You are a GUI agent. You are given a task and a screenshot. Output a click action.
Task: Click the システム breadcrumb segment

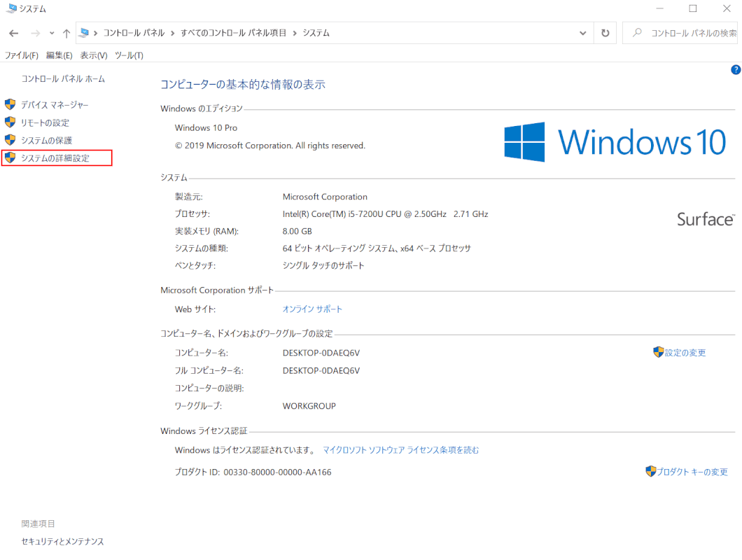(316, 33)
